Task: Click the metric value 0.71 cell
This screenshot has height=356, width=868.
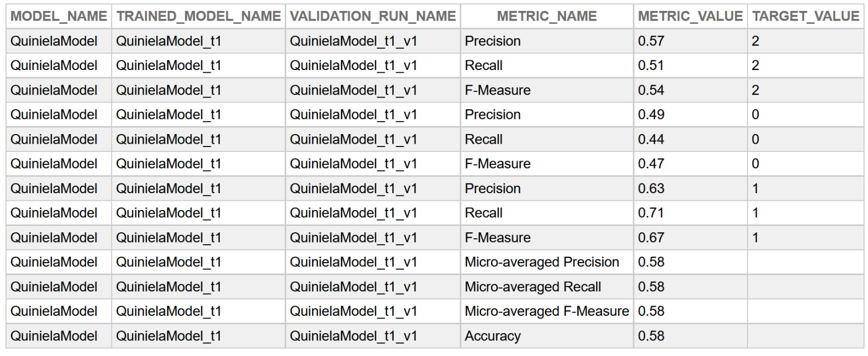Action: (651, 213)
